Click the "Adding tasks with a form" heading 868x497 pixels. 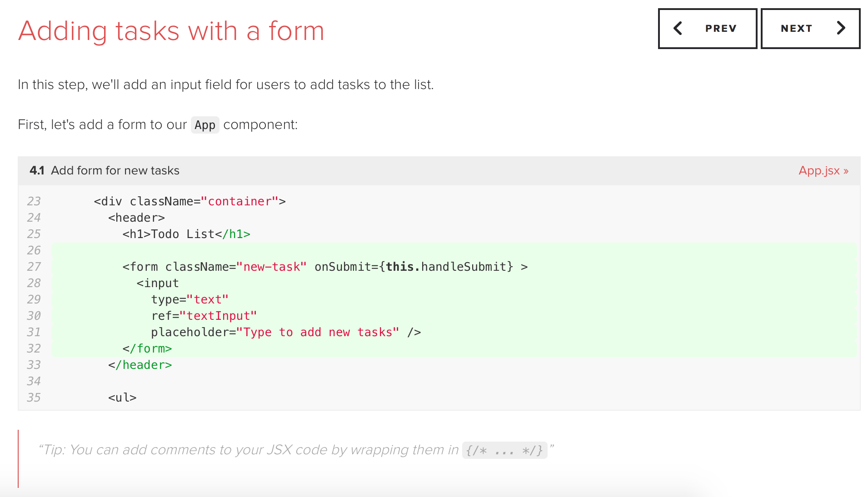coord(171,31)
